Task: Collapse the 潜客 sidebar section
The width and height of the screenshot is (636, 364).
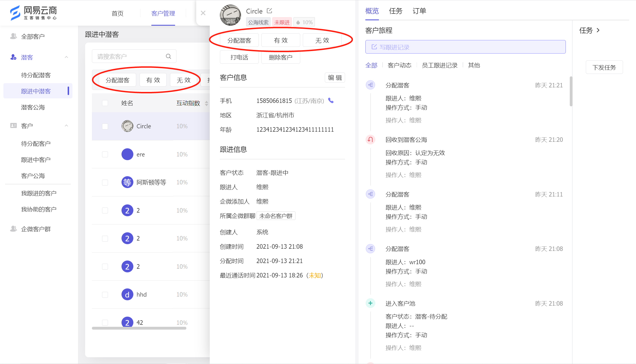Action: pyautogui.click(x=67, y=57)
